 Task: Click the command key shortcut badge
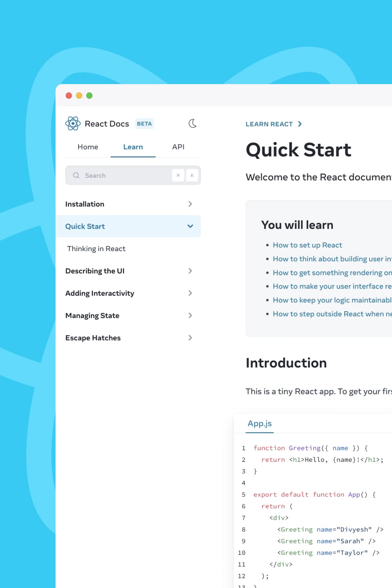178,175
